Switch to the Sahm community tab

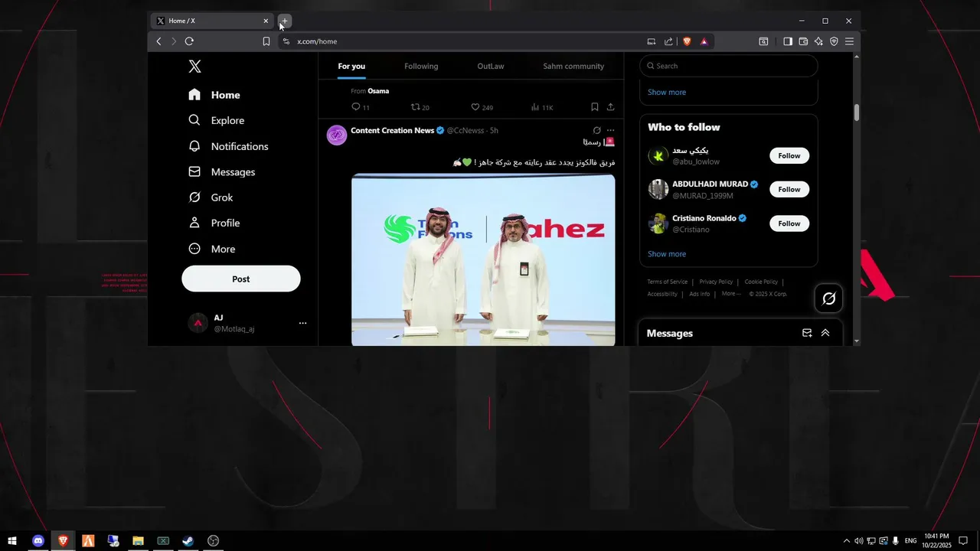pos(573,67)
